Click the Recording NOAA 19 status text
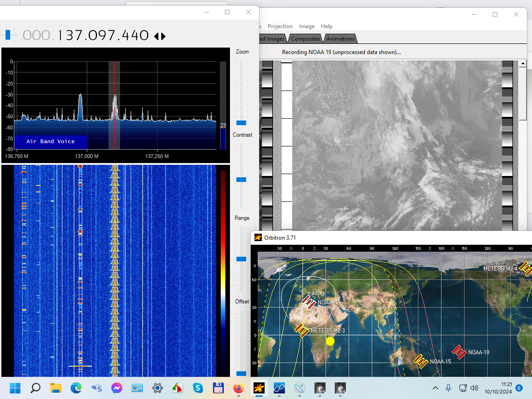This screenshot has width=532, height=399. click(x=341, y=52)
